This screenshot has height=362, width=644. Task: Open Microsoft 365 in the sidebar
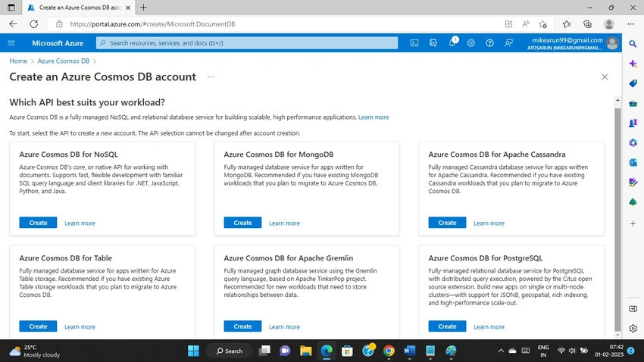click(x=633, y=142)
